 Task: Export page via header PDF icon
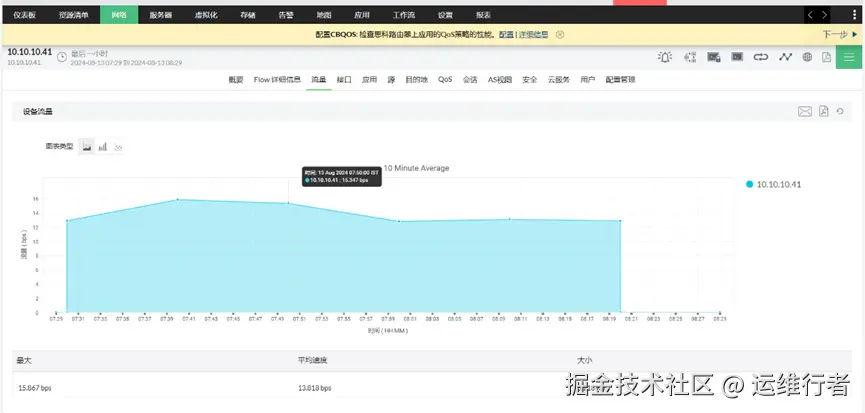(x=826, y=57)
